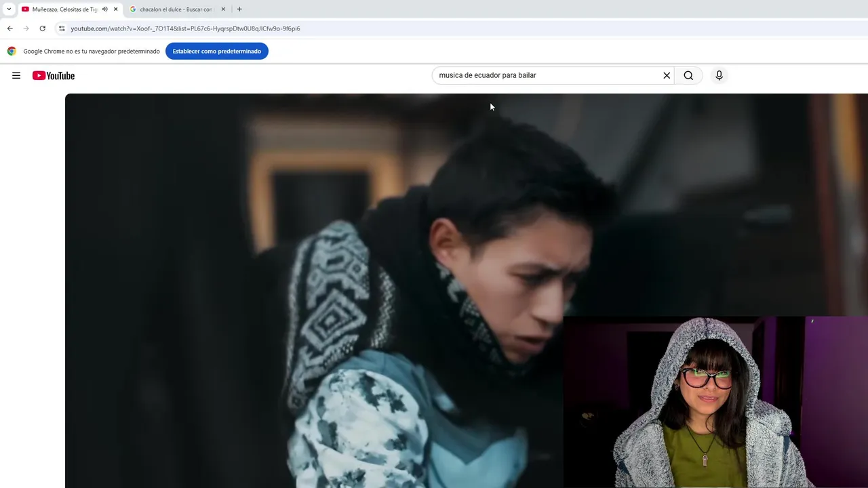Image resolution: width=868 pixels, height=488 pixels.
Task: Click the magnifier search button
Action: (x=688, y=75)
